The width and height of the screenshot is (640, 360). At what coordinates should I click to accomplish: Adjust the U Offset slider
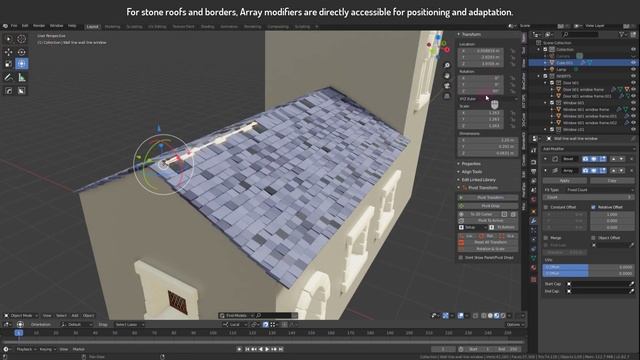coord(588,267)
